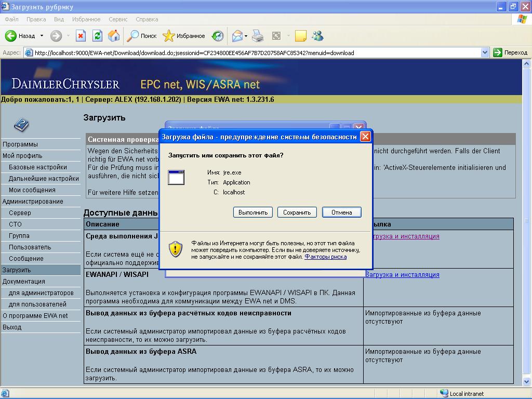Image resolution: width=532 pixels, height=399 pixels.
Task: Click the Stop loading icon
Action: point(81,36)
